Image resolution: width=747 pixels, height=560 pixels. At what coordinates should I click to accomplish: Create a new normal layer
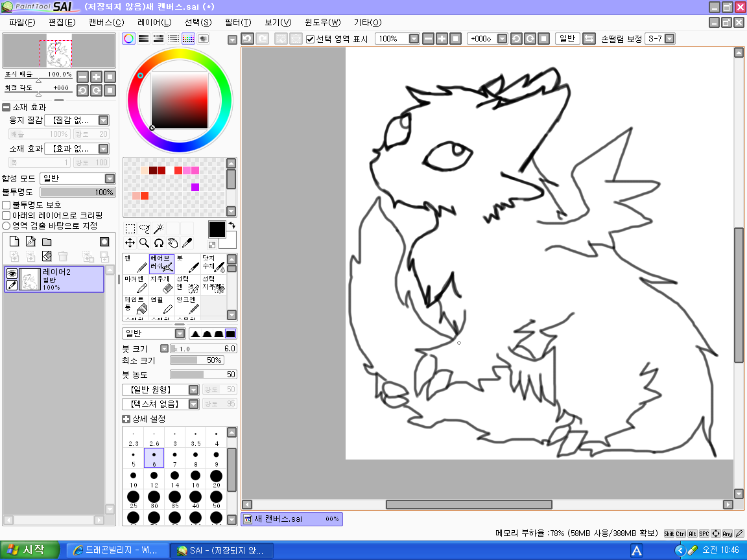(14, 242)
